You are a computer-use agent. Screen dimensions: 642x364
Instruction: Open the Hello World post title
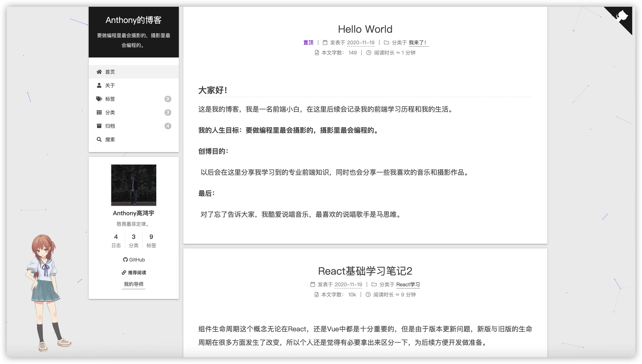[365, 29]
